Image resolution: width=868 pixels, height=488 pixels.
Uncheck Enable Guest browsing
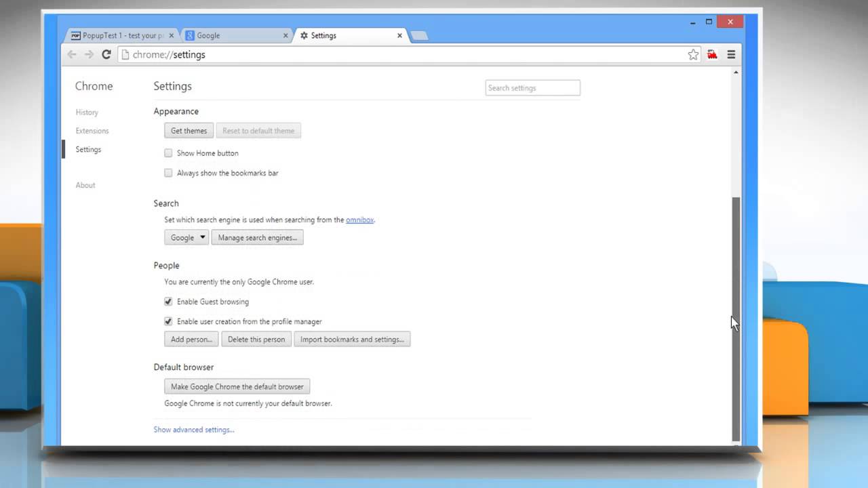[x=168, y=302]
